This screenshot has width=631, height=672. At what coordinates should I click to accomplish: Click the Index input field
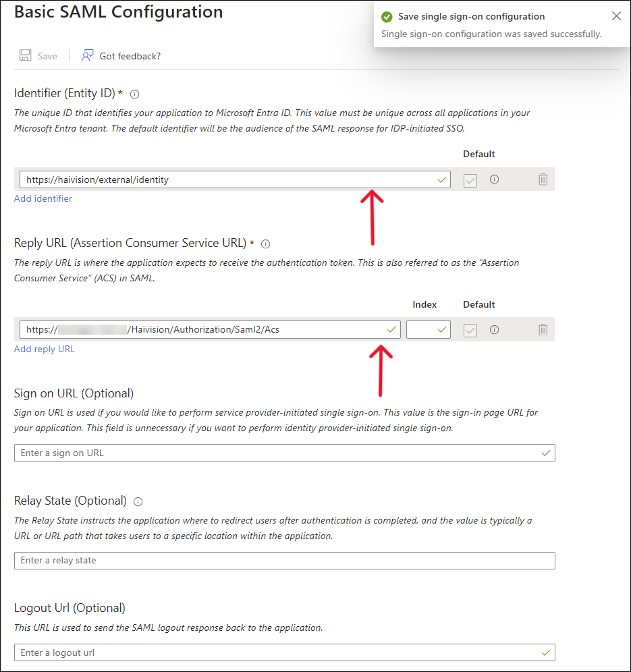[428, 329]
